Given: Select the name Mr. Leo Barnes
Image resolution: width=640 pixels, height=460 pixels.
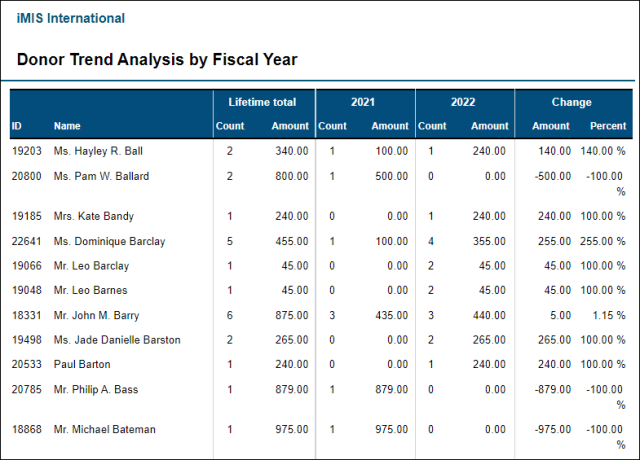Looking at the screenshot, I should click(x=91, y=290).
